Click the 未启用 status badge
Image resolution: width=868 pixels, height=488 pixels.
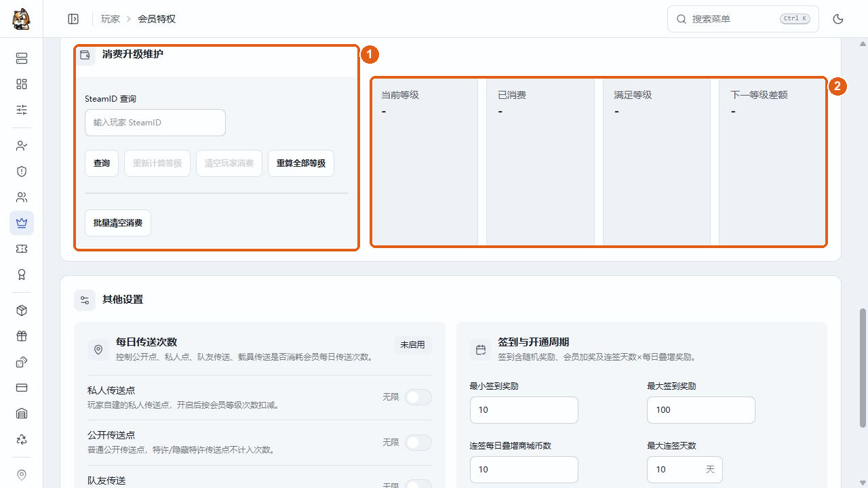[x=413, y=345]
